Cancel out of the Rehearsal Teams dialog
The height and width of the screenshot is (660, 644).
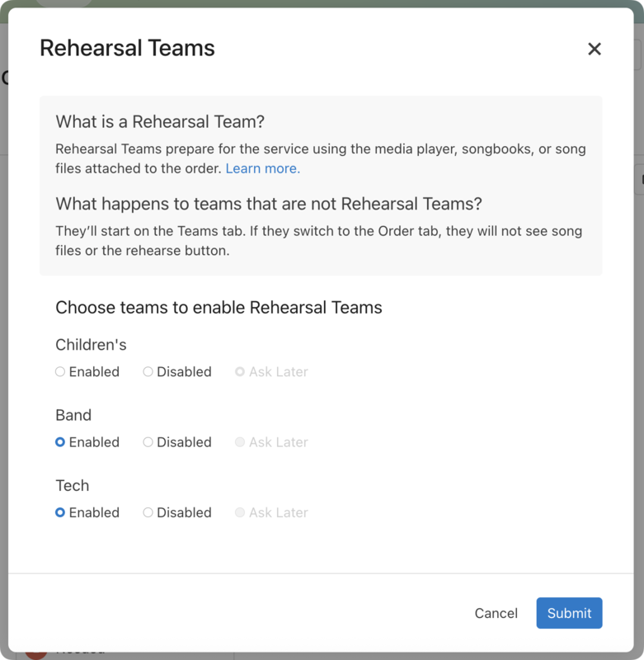click(496, 613)
